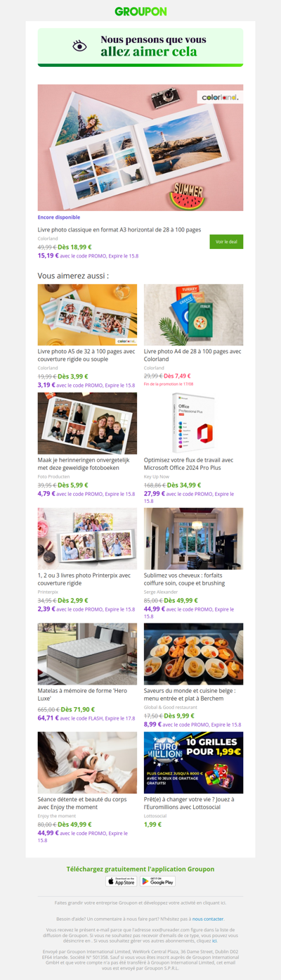
Task: Open 'Séance détente et beauté du corps' link
Action: 82,803
